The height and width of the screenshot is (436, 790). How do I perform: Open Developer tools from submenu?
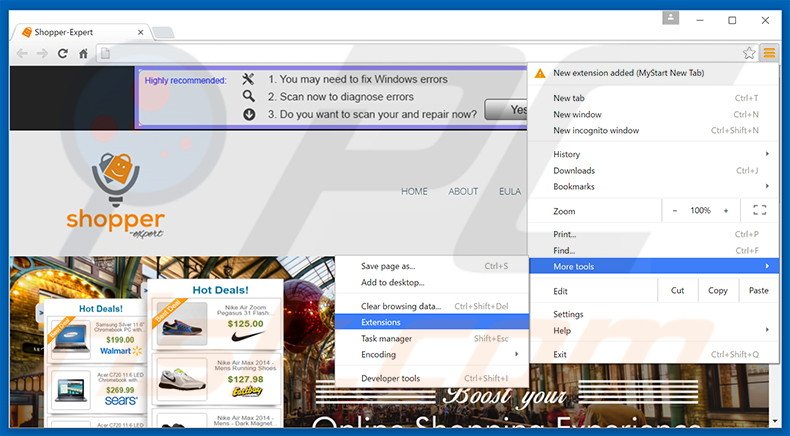432,378
